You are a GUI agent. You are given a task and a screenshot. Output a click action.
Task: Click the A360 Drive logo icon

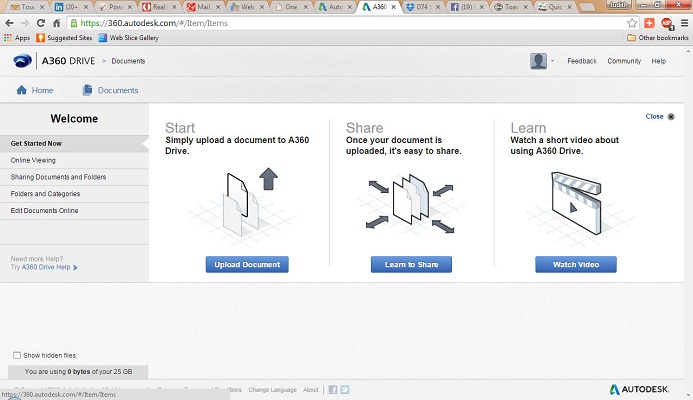tap(22, 61)
